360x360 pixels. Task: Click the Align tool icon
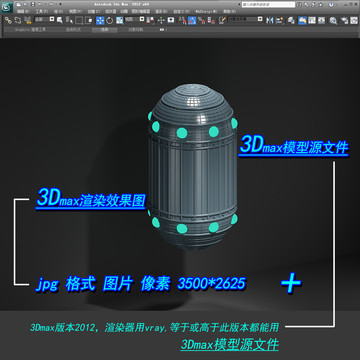tap(280, 20)
